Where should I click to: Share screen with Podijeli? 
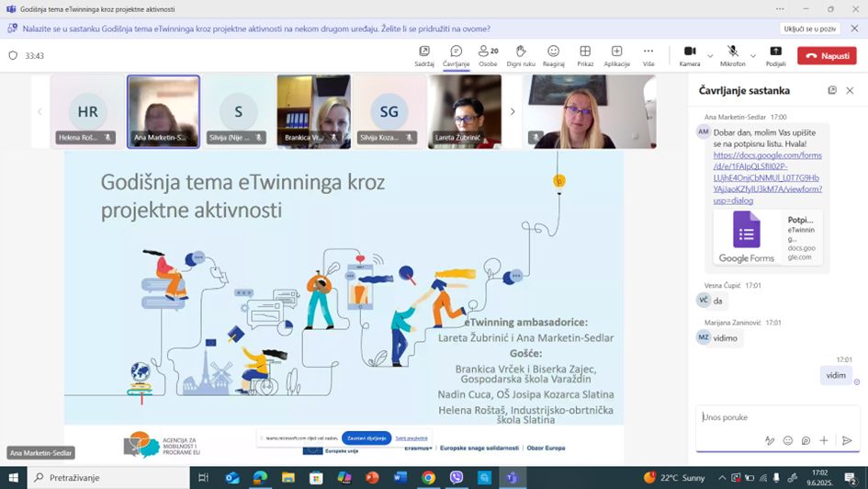coord(775,56)
